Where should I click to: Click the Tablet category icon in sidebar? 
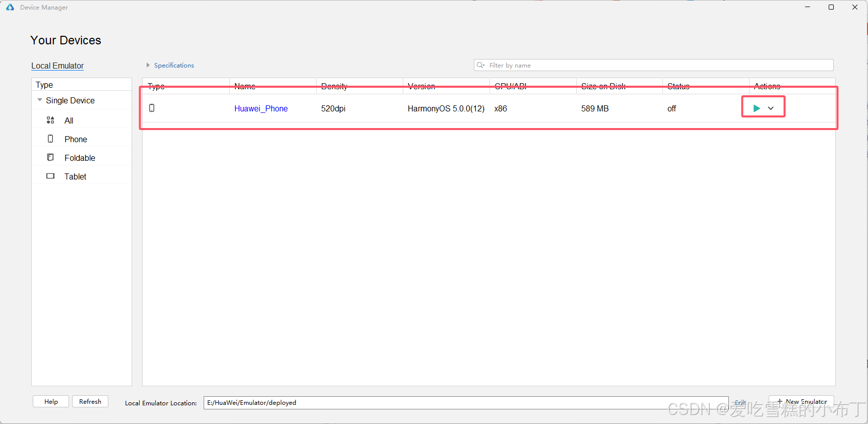(50, 176)
